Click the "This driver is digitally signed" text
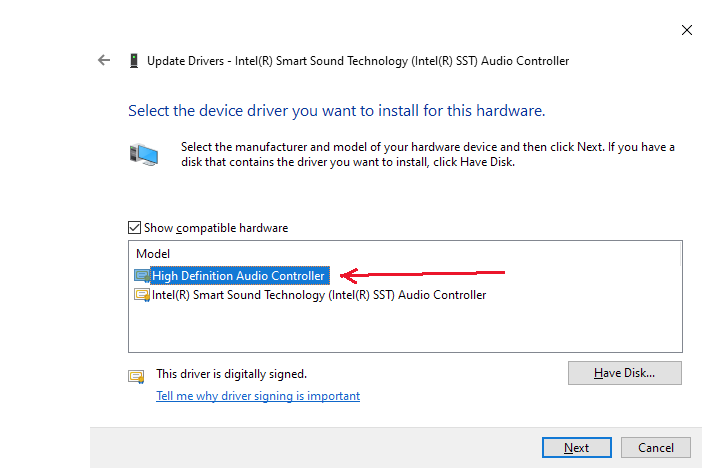Image resolution: width=720 pixels, height=476 pixels. [x=231, y=374]
